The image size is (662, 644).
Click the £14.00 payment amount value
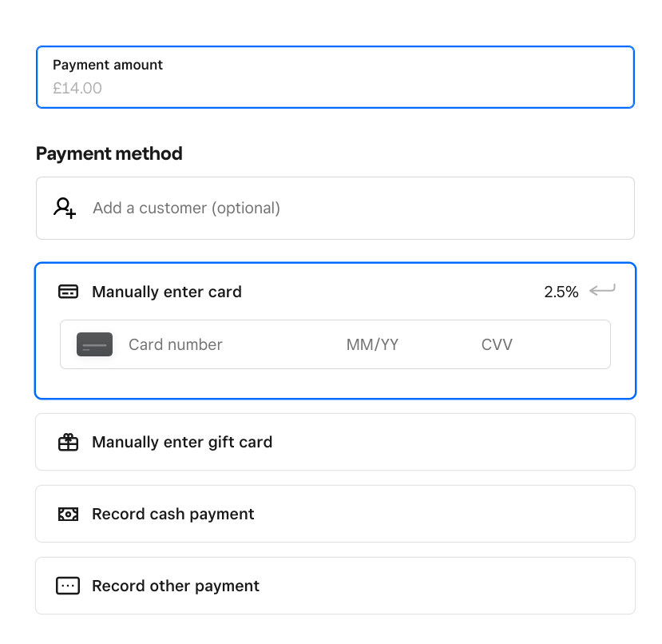click(77, 88)
